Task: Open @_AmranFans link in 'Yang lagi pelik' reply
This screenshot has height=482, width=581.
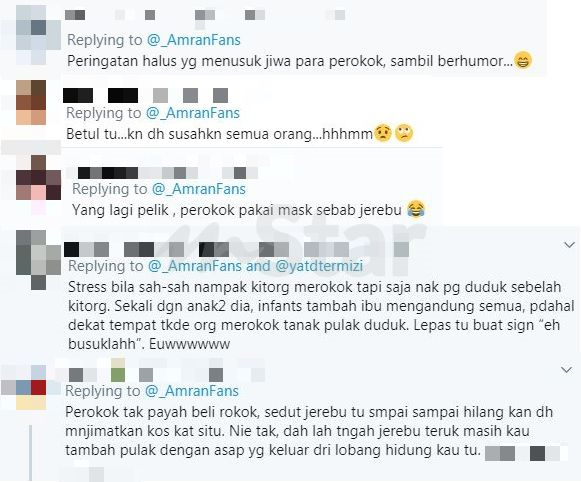Action: (x=199, y=189)
